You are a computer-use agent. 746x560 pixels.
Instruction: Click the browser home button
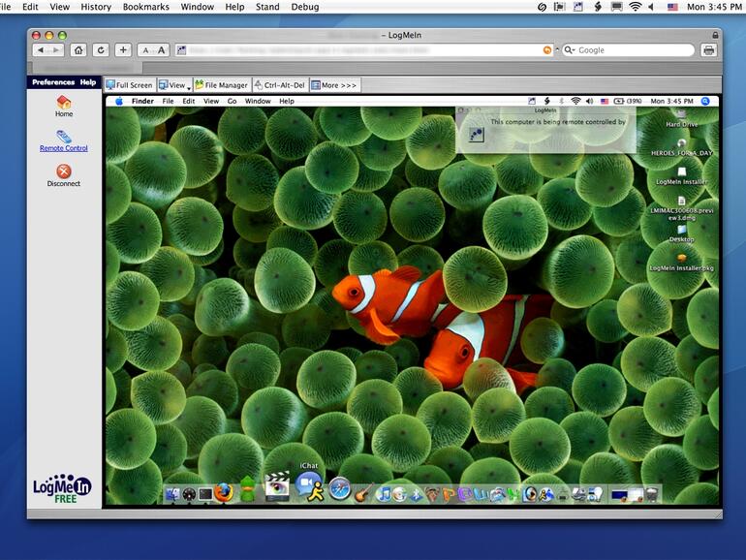click(78, 49)
